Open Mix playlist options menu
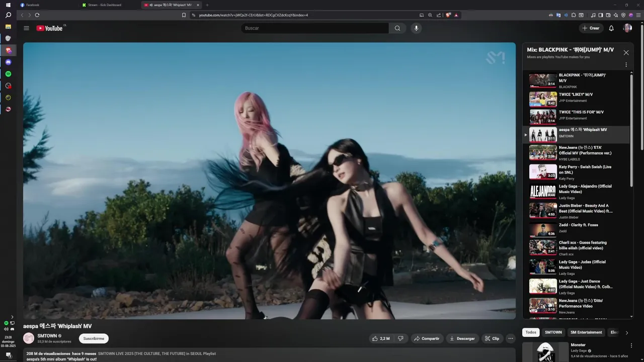 click(626, 65)
